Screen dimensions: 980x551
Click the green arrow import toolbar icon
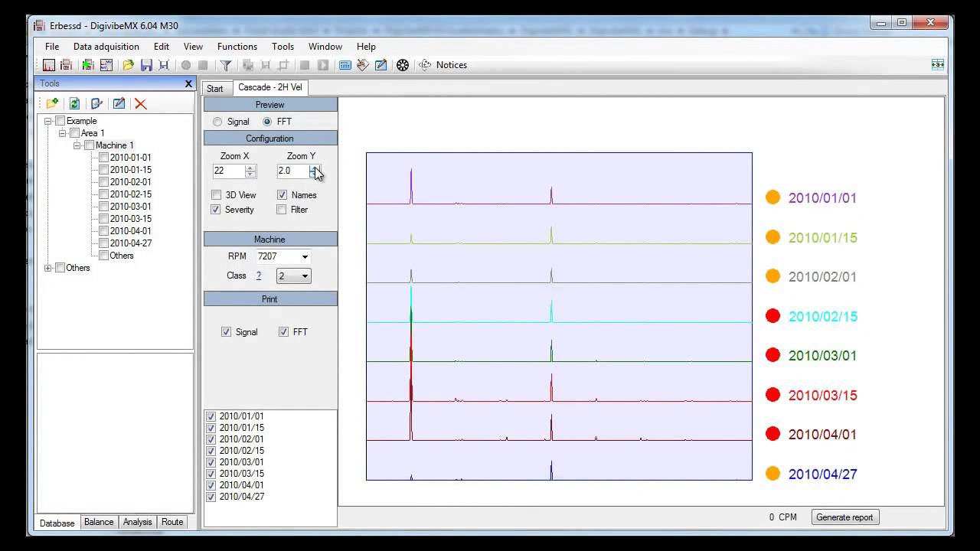pyautogui.click(x=88, y=65)
